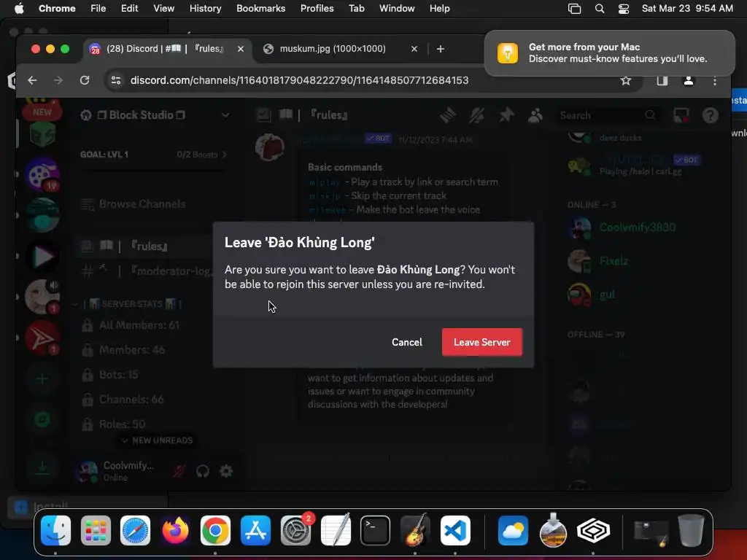
Task: Open System Settings from the Dock
Action: tap(295, 530)
